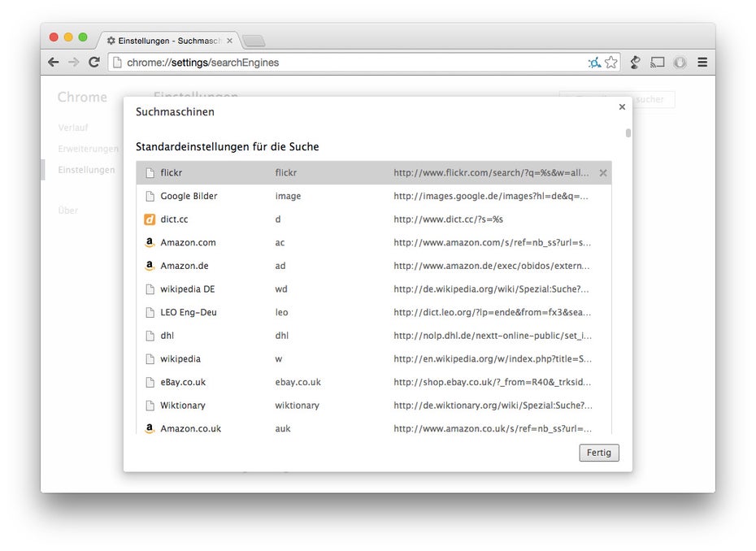Image resolution: width=756 pixels, height=551 pixels.
Task: Open Verlauf in the sidebar
Action: click(73, 128)
